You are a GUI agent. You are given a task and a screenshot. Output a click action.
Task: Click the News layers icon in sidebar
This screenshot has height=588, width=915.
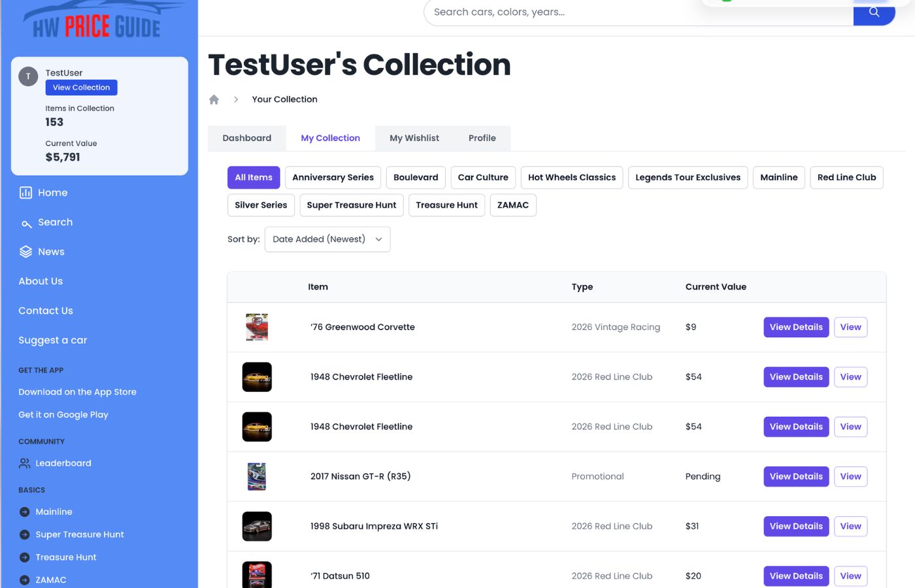(x=25, y=252)
